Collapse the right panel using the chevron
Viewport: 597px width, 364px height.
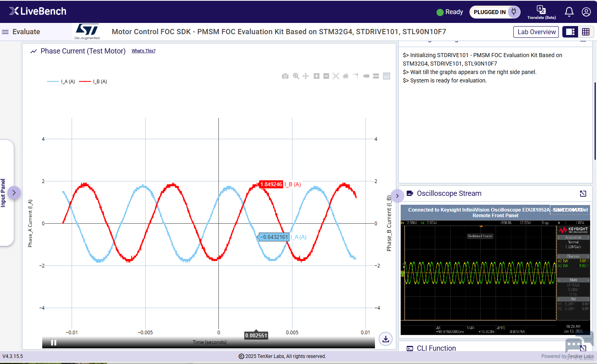[x=397, y=196]
